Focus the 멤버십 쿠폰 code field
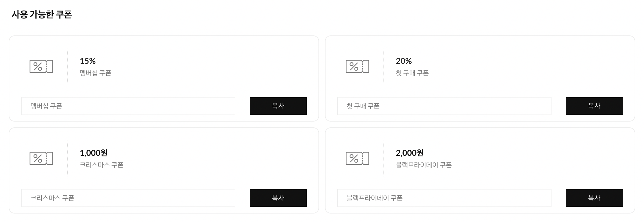Image resolution: width=644 pixels, height=222 pixels. pos(128,106)
